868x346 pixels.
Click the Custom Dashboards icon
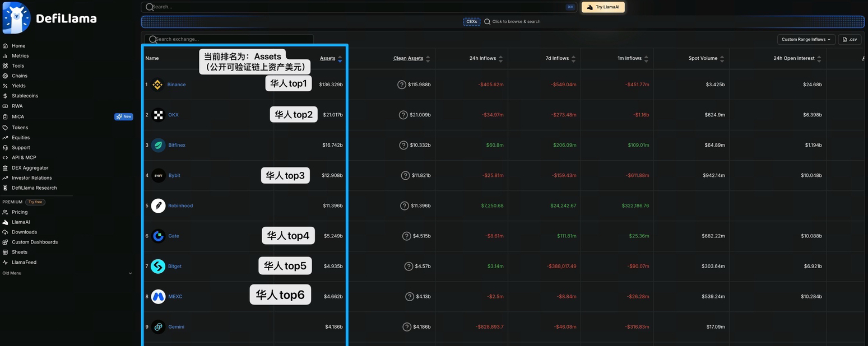pyautogui.click(x=5, y=242)
